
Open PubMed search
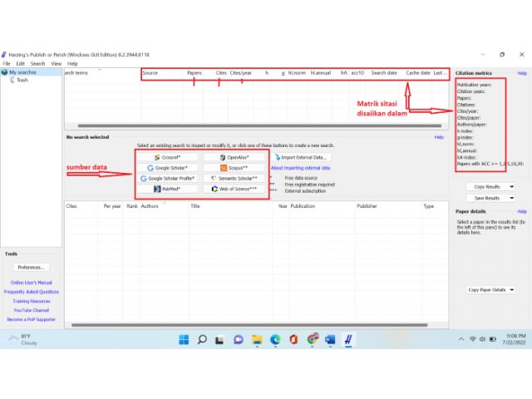[167, 189]
